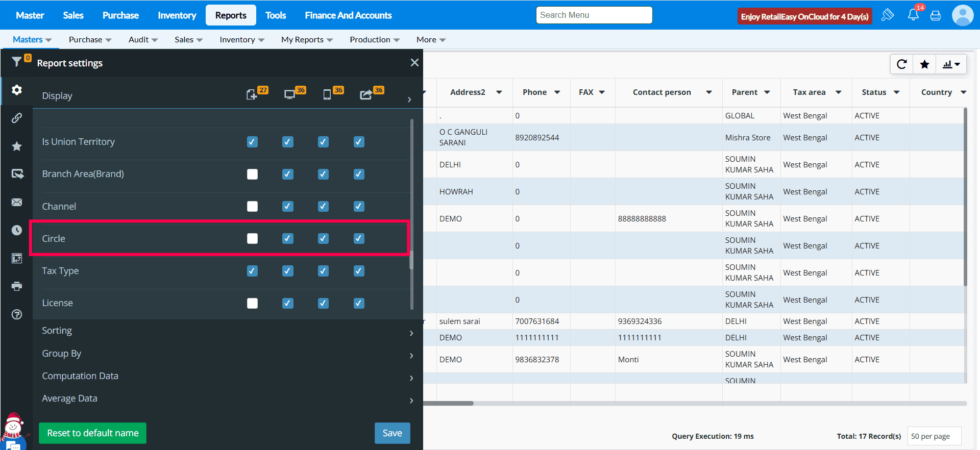Click the desktop monitor display icon
Viewport: 980px width, 450px height.
coord(289,94)
